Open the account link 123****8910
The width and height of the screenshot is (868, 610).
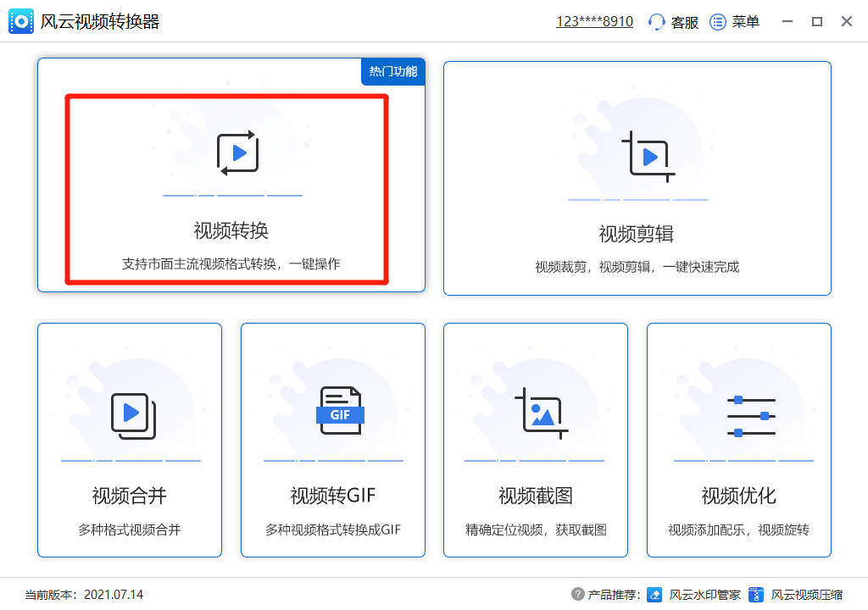[594, 21]
